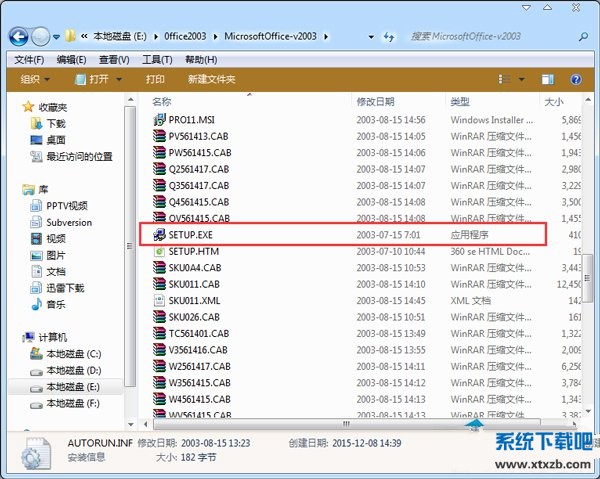Select 本地磁盘 (F:) drive in sidebar
The image size is (600, 479).
click(72, 403)
